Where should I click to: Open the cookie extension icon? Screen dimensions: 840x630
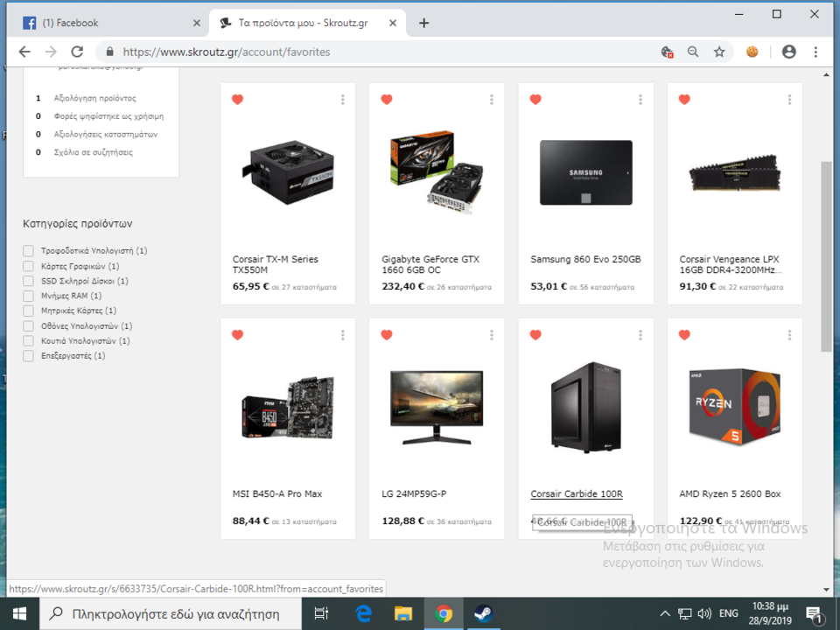pyautogui.click(x=752, y=52)
